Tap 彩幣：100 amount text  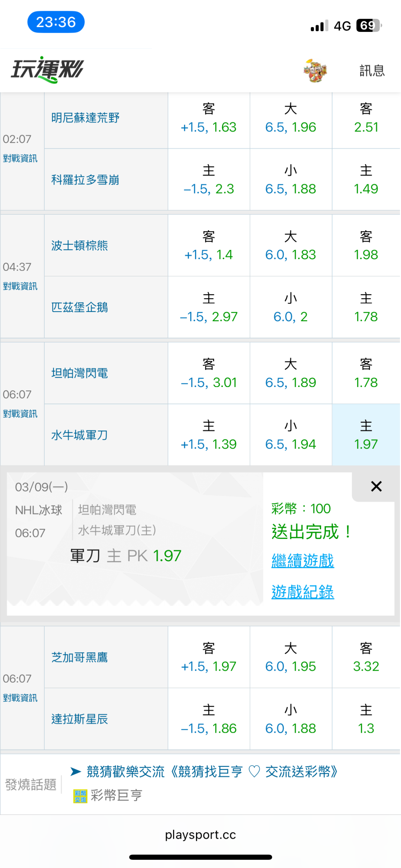tap(301, 508)
